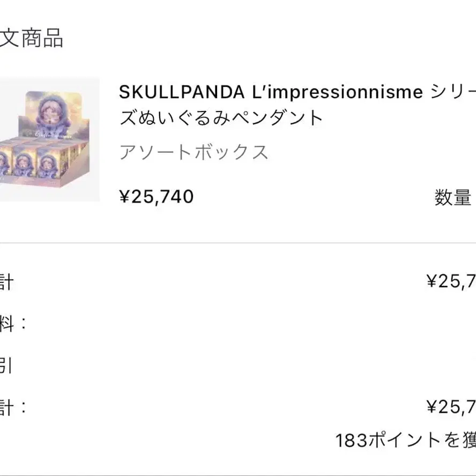Click the subtotal amount above the shipping row
The height and width of the screenshot is (476, 476).
(x=451, y=281)
